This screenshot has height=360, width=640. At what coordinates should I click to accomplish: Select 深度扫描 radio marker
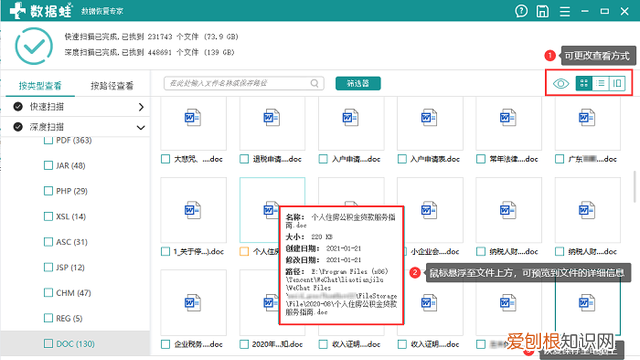point(18,127)
